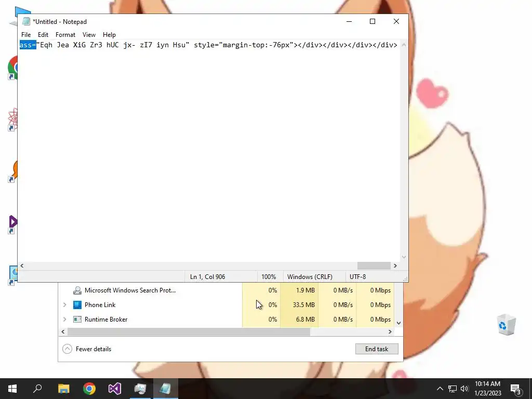Click the Runtime Broker process icon

[x=77, y=320]
